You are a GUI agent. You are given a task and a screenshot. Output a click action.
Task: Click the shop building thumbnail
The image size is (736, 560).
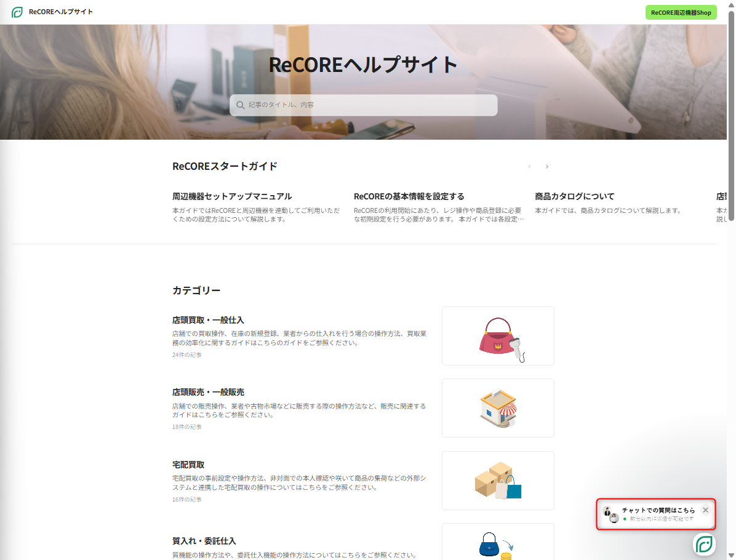click(x=498, y=408)
